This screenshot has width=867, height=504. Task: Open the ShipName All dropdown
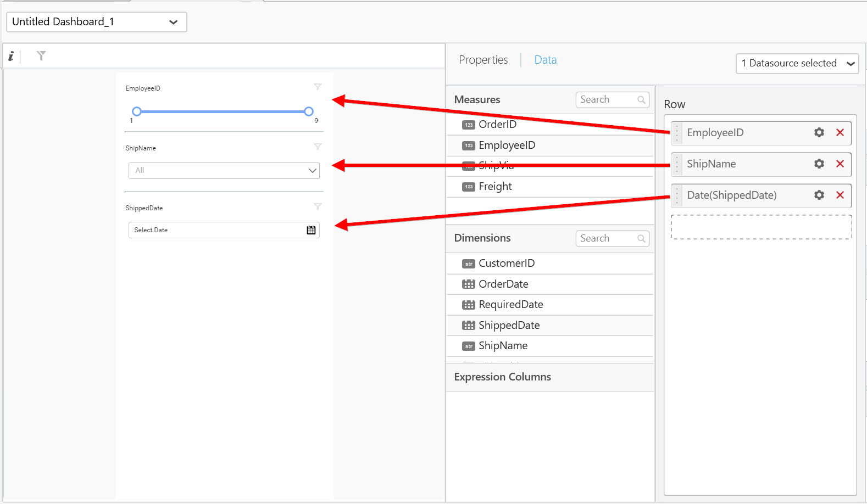224,171
